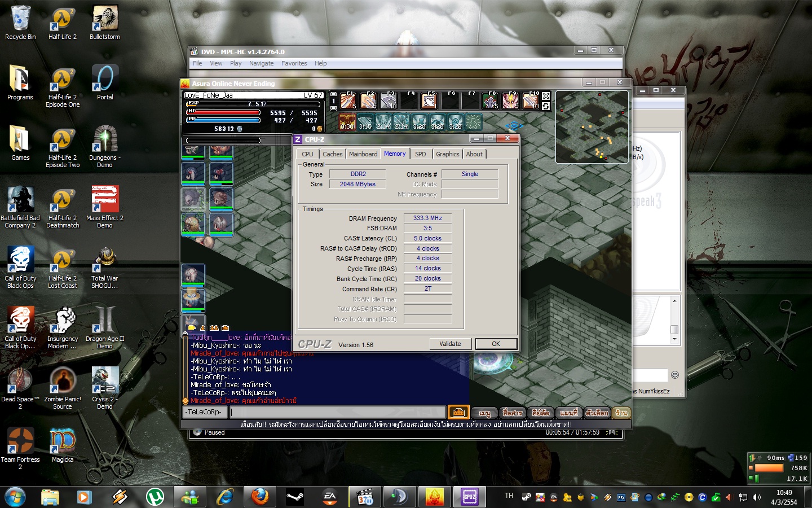Viewport: 812px width, 508px height.
Task: Use the F3 skill slot icon
Action: tap(389, 100)
